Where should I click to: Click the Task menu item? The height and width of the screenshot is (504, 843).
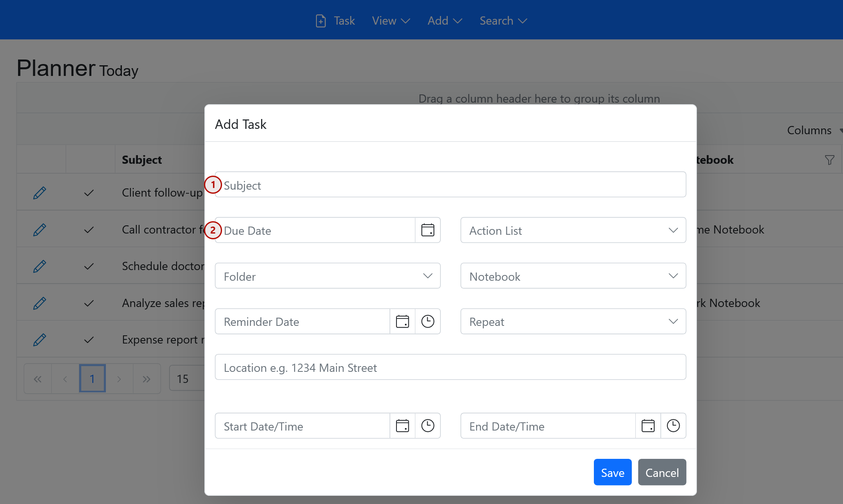335,21
